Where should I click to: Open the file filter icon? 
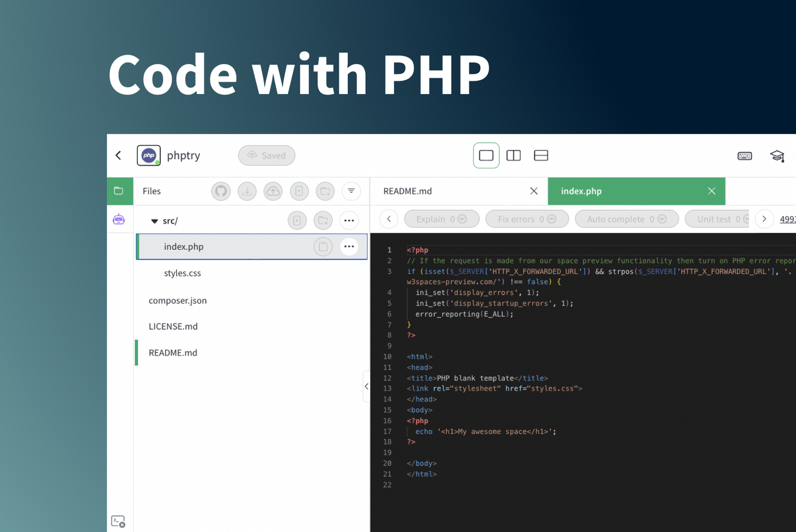point(351,191)
